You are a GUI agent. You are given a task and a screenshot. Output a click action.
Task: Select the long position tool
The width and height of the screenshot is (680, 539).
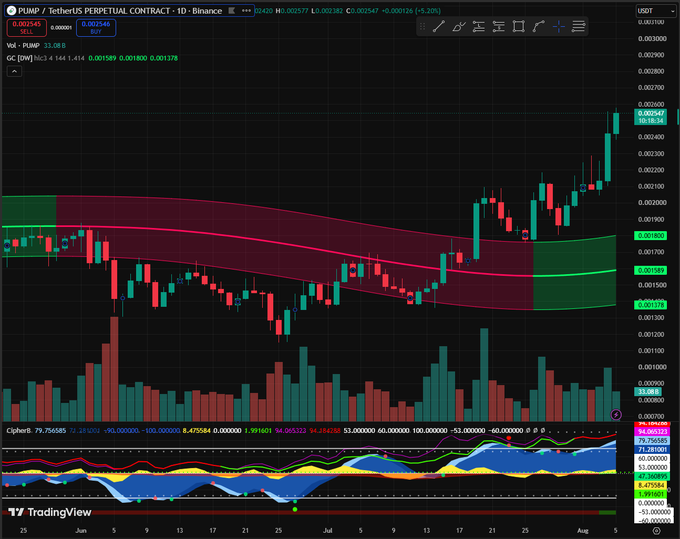coord(478,26)
